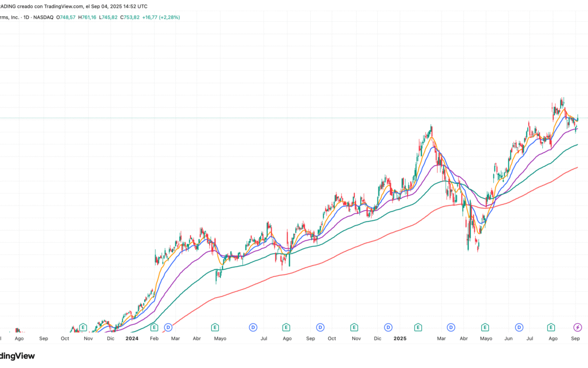The image size is (588, 368).
Task: Click the dividend marker above Dic 2024
Action: [388, 328]
